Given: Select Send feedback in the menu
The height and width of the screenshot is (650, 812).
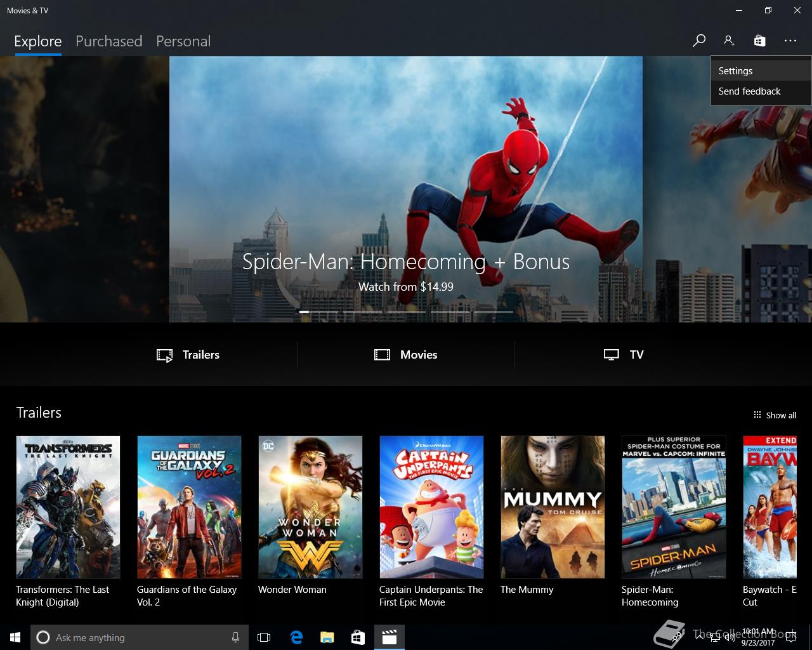Looking at the screenshot, I should tap(761, 91).
